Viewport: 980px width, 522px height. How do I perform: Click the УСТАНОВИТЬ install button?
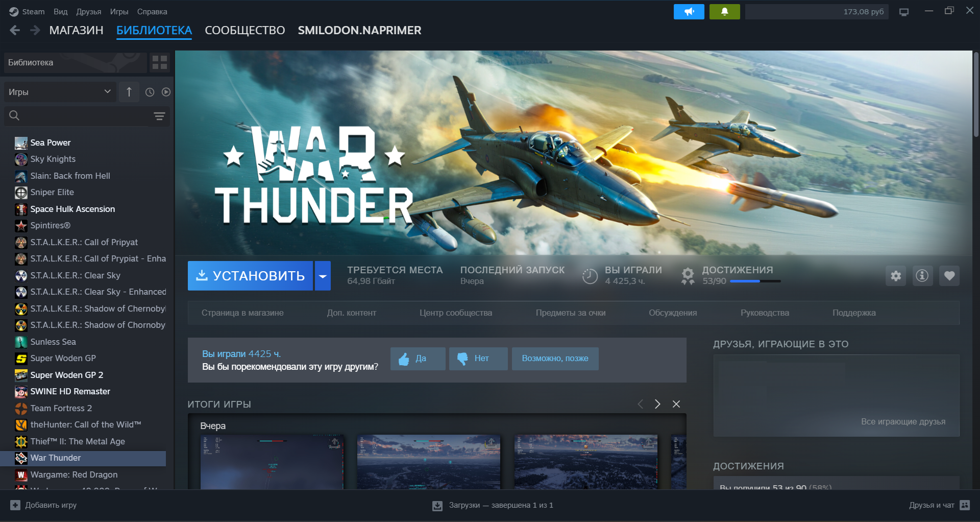click(250, 276)
